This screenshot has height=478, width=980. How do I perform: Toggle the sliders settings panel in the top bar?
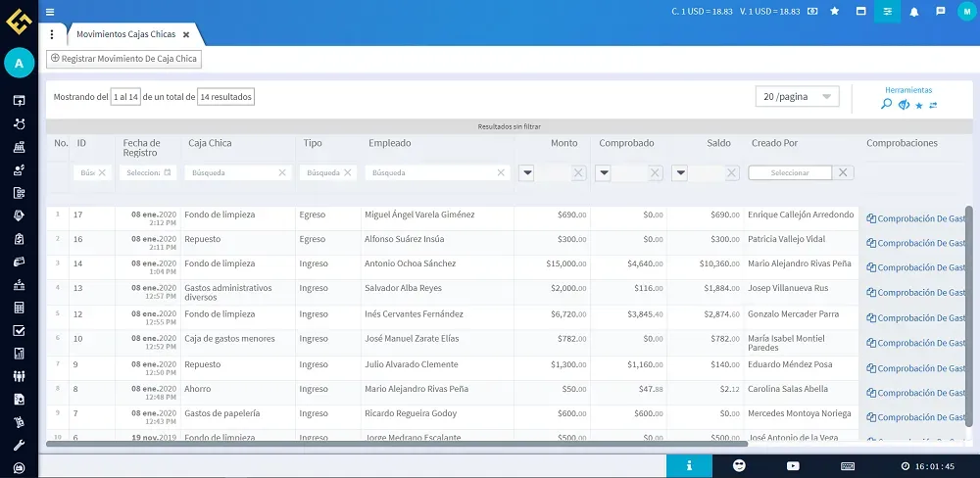tap(887, 11)
